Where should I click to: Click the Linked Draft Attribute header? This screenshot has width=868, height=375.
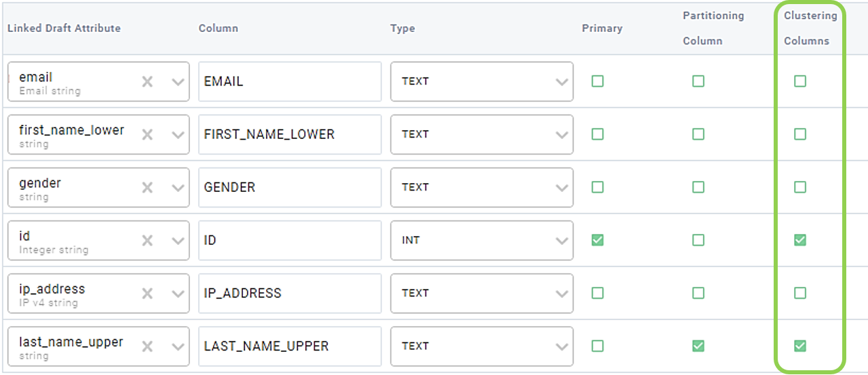[x=64, y=28]
